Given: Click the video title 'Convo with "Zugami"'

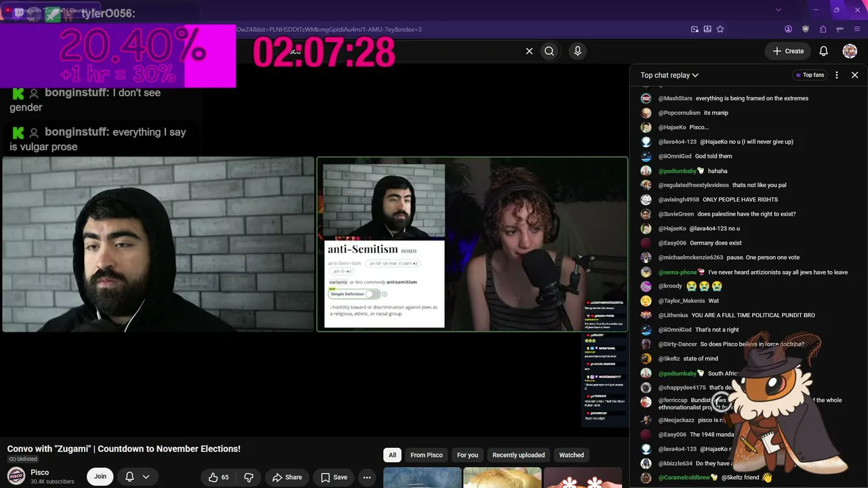Looking at the screenshot, I should tap(124, 449).
